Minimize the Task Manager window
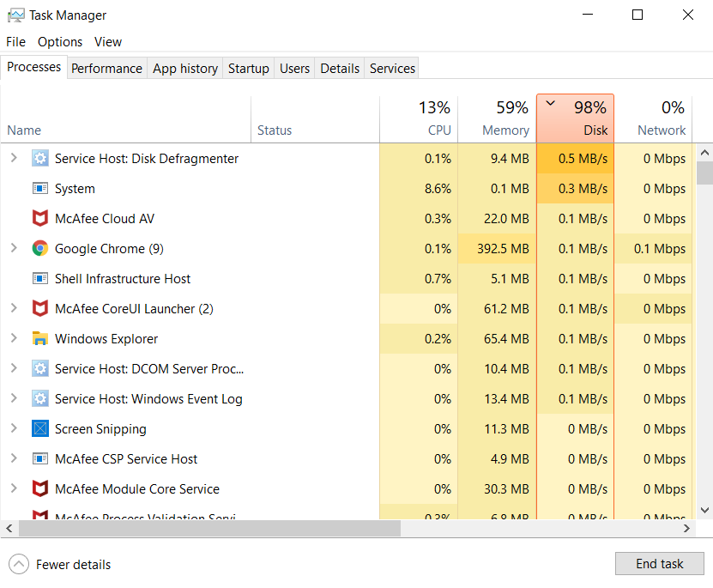Screen dimensions: 713x588 (x=588, y=15)
